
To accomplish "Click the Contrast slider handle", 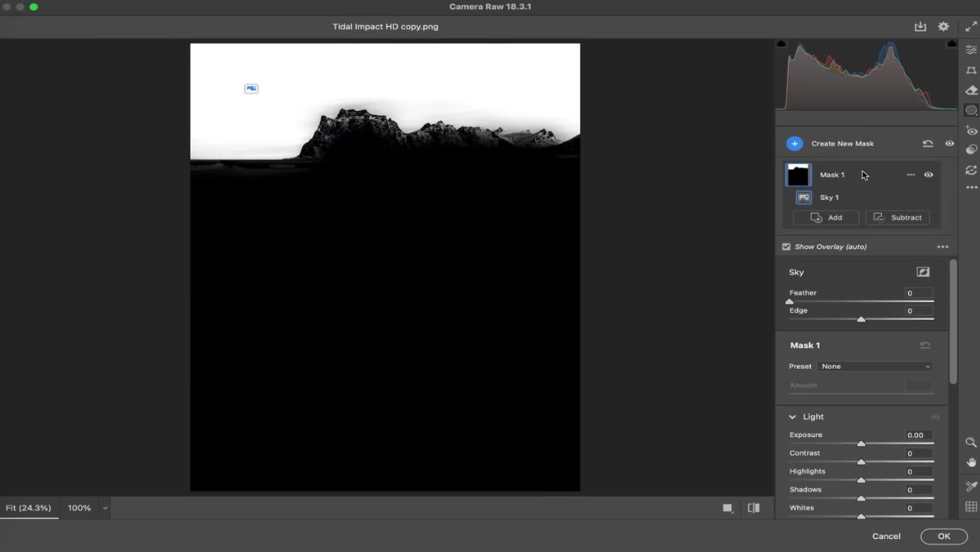I will point(861,462).
